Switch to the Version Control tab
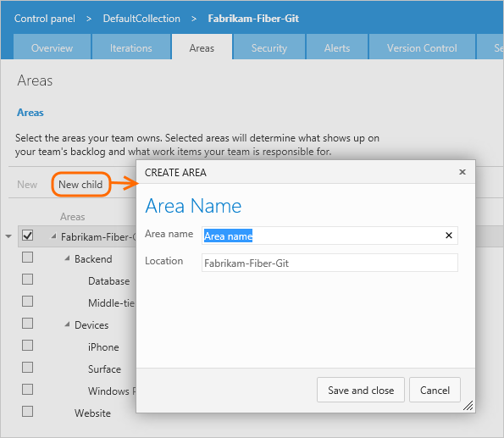The height and width of the screenshot is (438, 504). pyautogui.click(x=422, y=47)
